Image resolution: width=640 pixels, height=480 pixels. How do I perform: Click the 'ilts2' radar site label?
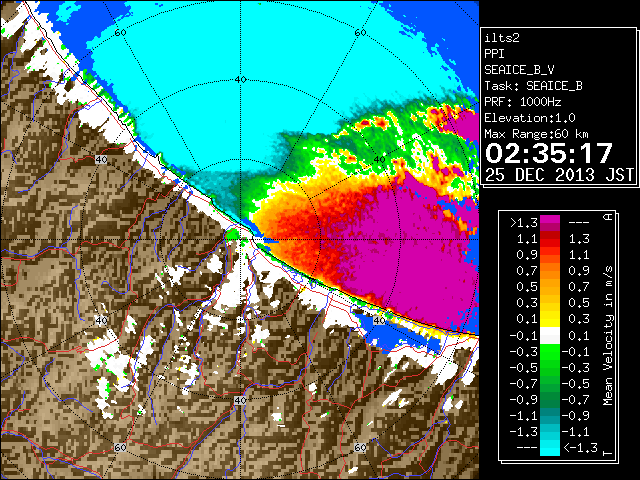[x=502, y=38]
